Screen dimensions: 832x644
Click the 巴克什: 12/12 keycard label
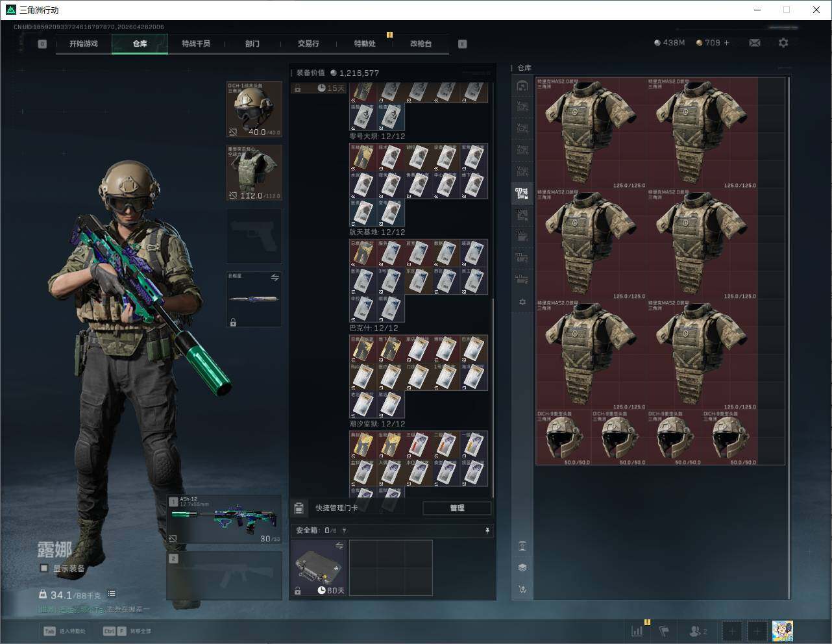(374, 328)
